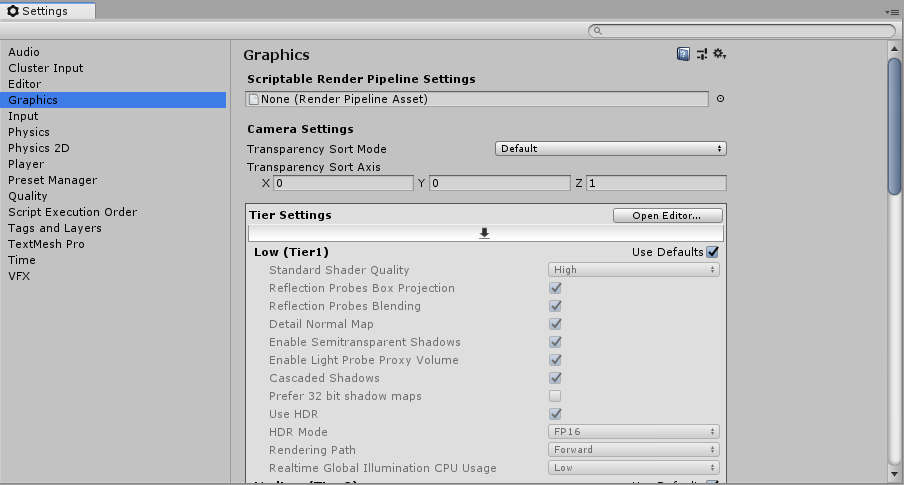
Task: Open the window options menu icon
Action: (x=891, y=12)
